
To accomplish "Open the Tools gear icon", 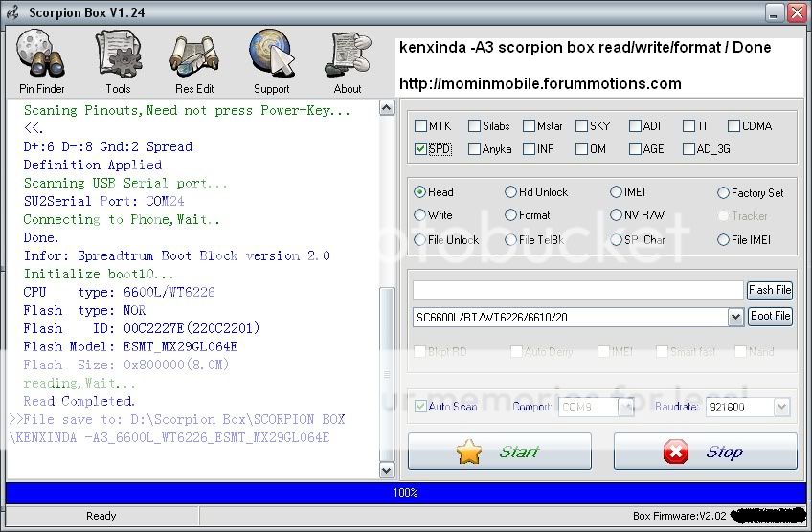I will 119,54.
